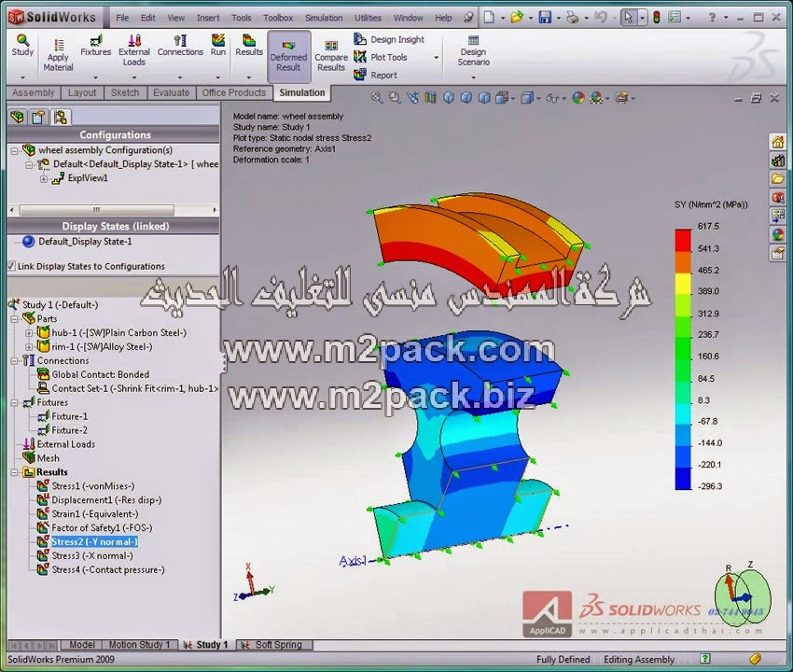793x672 pixels.
Task: Click Zoom to Fit icon
Action: [376, 98]
